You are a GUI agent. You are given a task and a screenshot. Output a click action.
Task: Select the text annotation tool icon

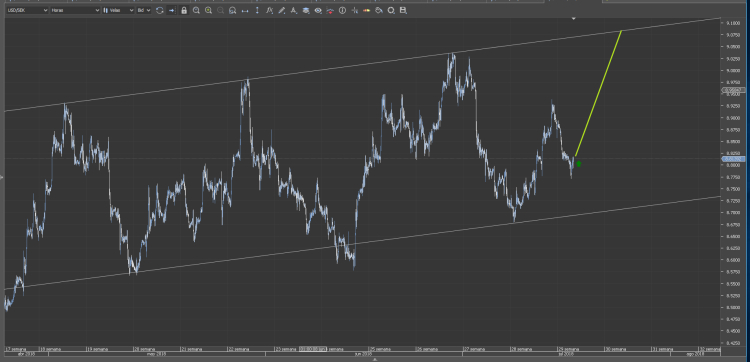click(x=294, y=10)
